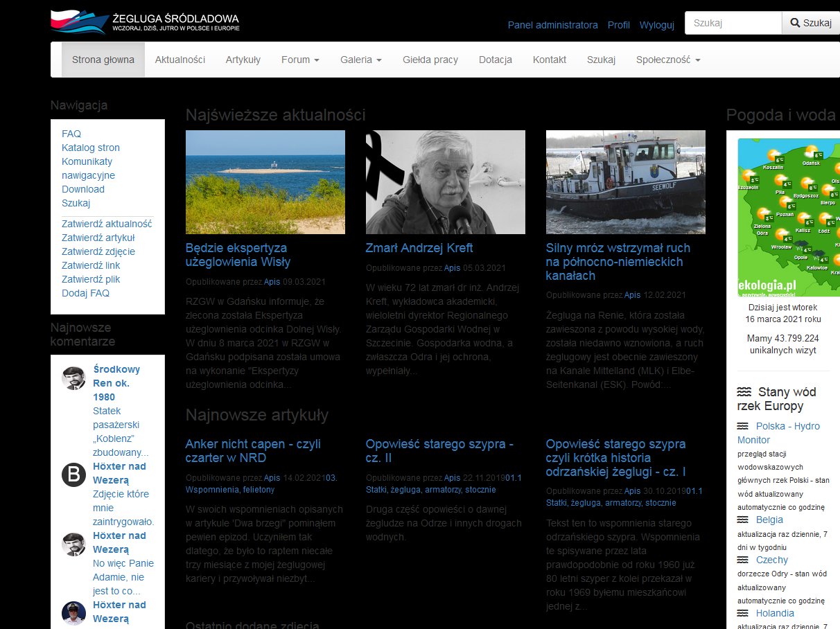Open FAQ in the Nawigacja panel
840x629 pixels.
pyautogui.click(x=71, y=134)
